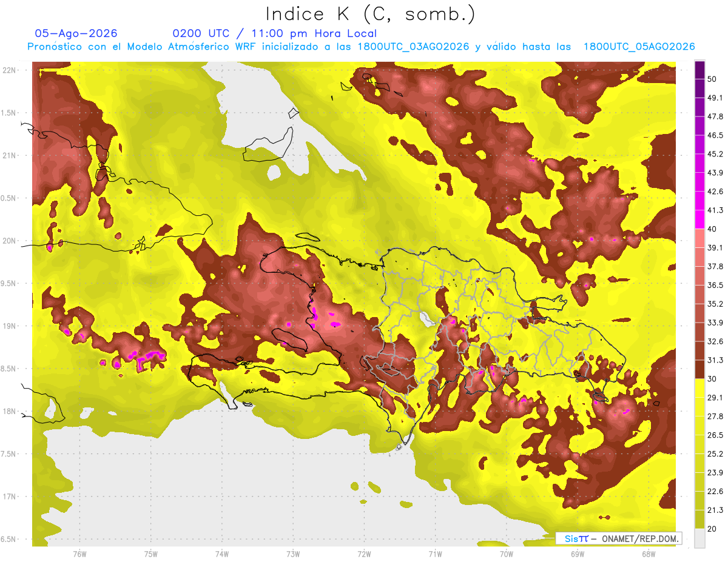The height and width of the screenshot is (562, 728).
Task: Click the "19N" latitude label
Action: pyautogui.click(x=9, y=326)
